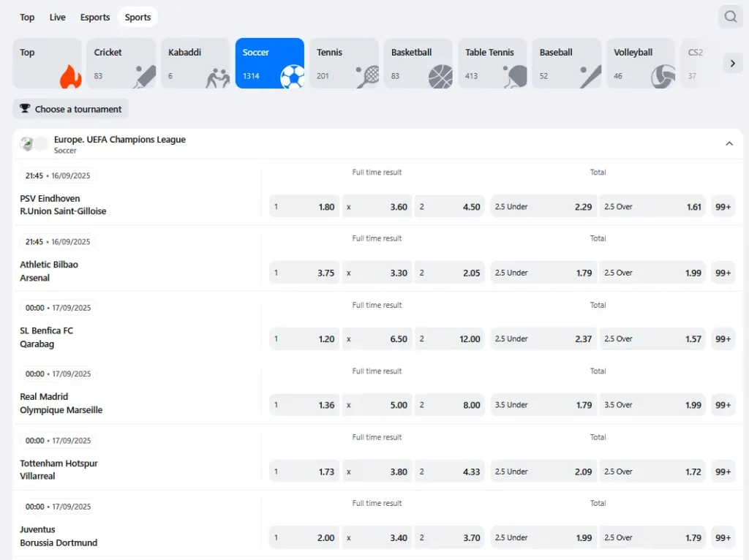Select the Cricket sport category

pos(121,63)
